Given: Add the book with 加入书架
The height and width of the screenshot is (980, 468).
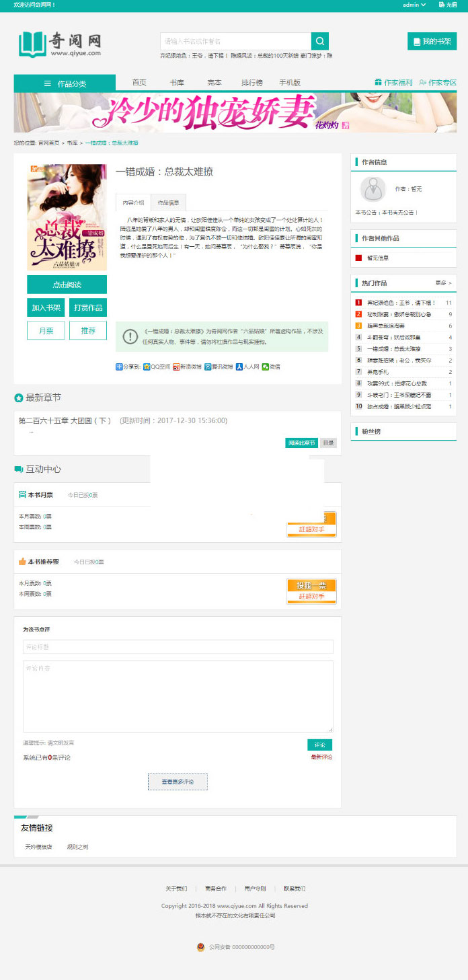Looking at the screenshot, I should [46, 307].
